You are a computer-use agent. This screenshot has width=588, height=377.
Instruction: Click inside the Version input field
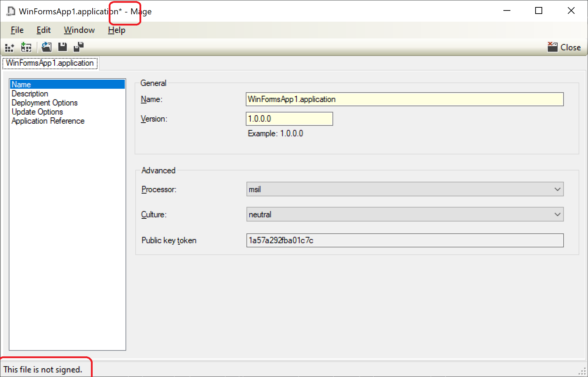(x=289, y=119)
